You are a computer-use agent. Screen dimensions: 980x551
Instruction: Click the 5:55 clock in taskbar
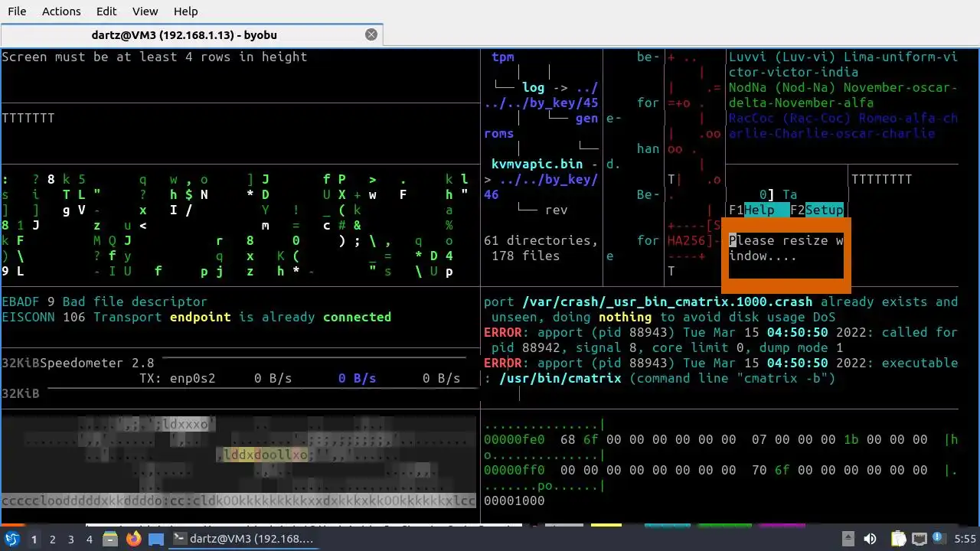(965, 539)
